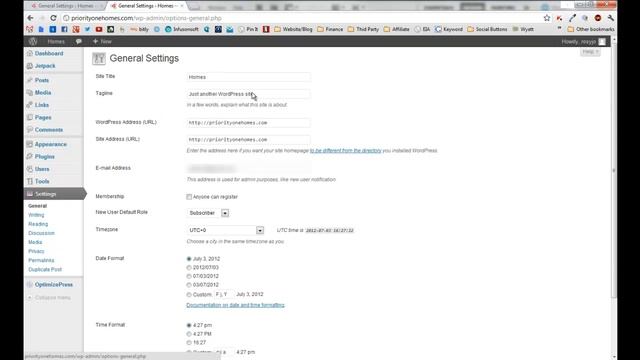
Task: Select the July 3, 2012 date format
Action: (x=189, y=259)
